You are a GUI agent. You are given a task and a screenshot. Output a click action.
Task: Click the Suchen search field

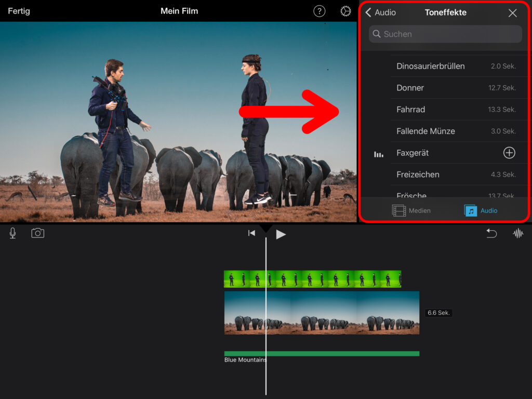[445, 34]
